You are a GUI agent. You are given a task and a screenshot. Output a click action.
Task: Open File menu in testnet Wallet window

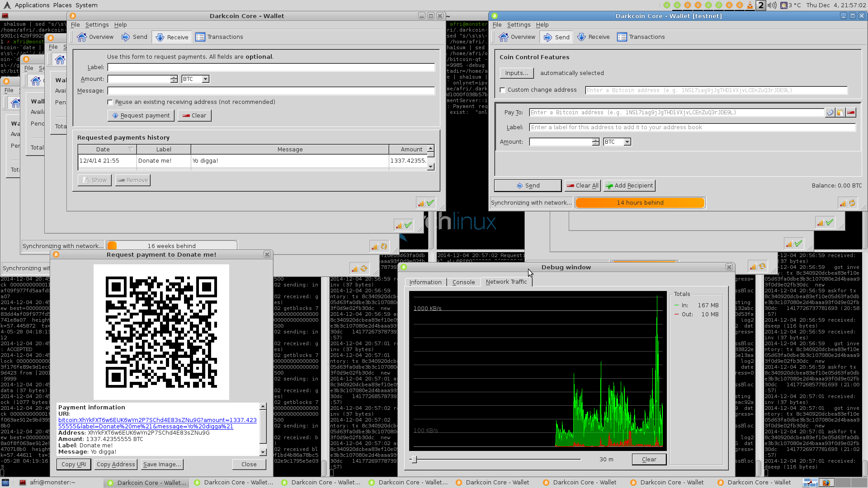(497, 25)
